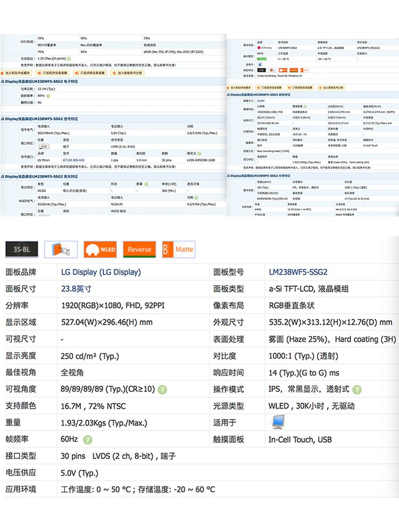Click help icon beside 数量 in 背光特征 table
Image resolution: width=399 pixels, height=532 pixels.
point(147,184)
